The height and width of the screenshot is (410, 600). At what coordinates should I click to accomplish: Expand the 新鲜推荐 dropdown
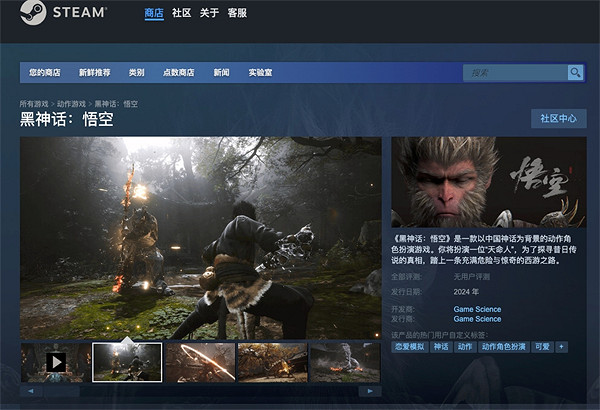[x=95, y=73]
